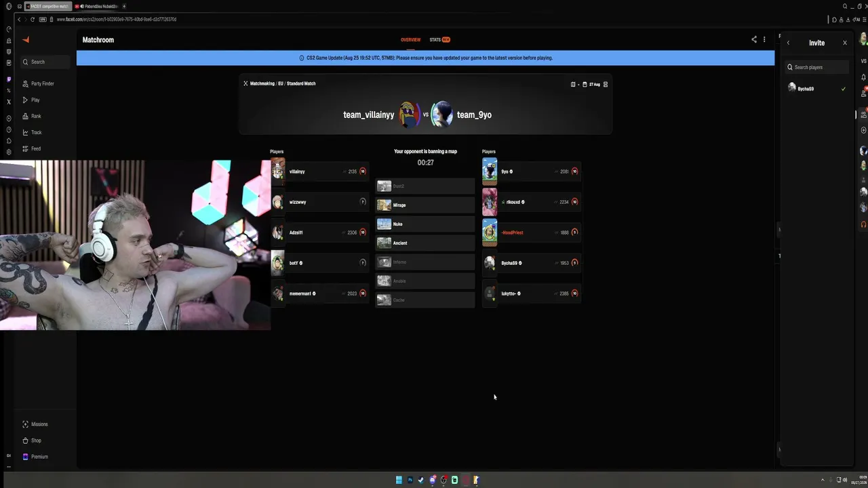Focus the Search players field

(816, 67)
